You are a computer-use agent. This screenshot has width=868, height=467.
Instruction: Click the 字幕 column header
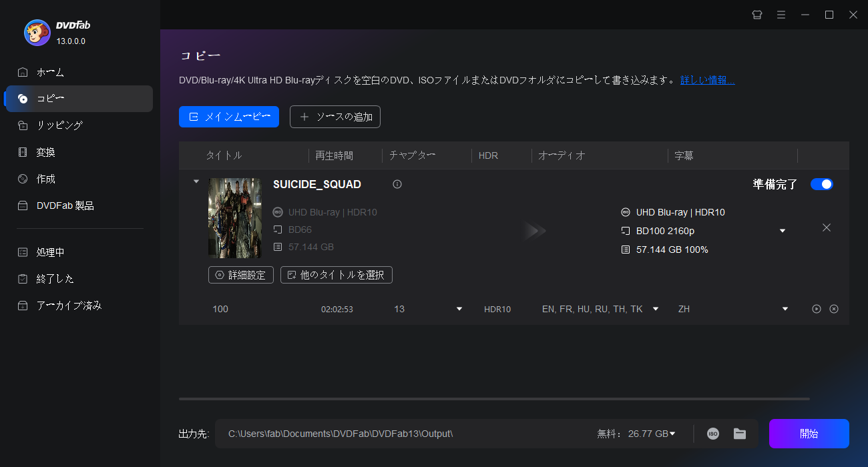coord(684,155)
